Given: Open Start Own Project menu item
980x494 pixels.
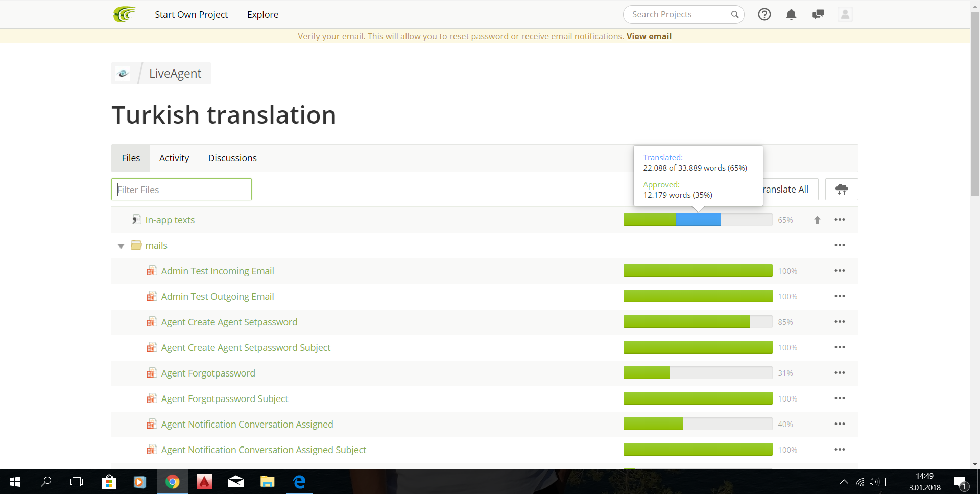Looking at the screenshot, I should pos(192,14).
